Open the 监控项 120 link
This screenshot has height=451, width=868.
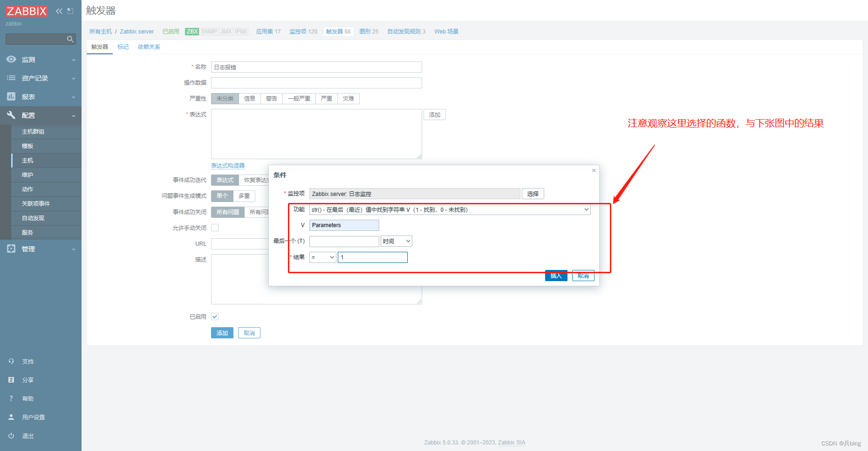click(x=303, y=32)
